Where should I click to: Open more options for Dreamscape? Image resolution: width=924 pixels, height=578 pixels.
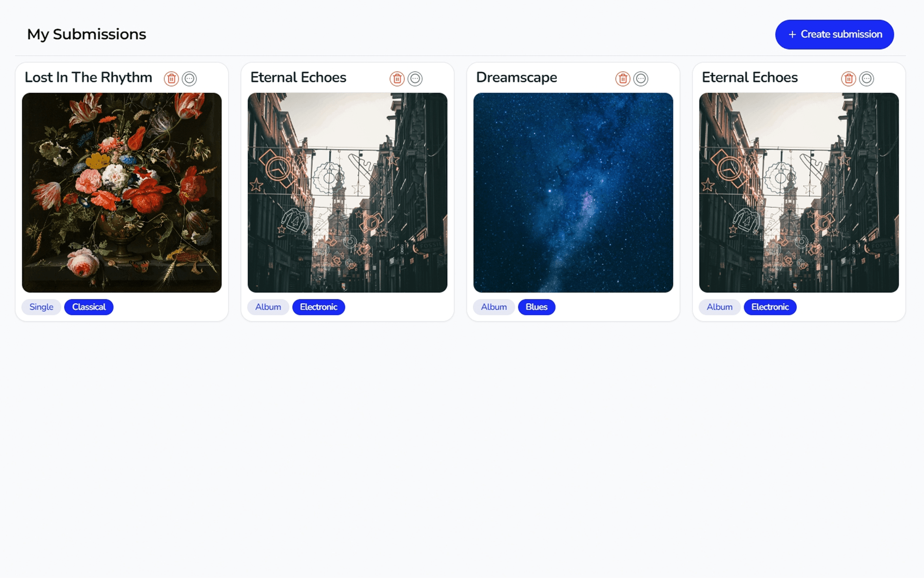pos(641,78)
